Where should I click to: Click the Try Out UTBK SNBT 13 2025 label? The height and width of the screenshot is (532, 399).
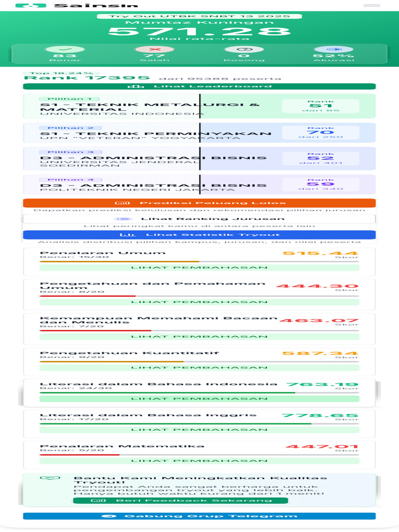tap(199, 16)
